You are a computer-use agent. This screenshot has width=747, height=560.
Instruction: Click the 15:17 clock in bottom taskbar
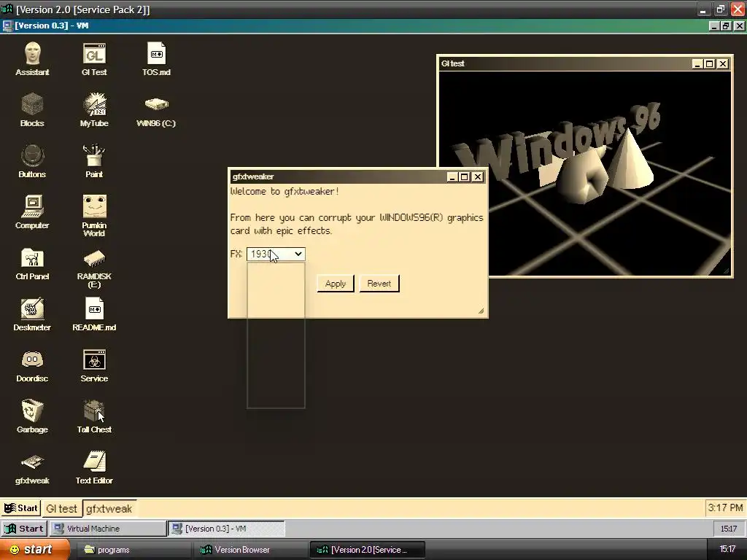tap(728, 549)
